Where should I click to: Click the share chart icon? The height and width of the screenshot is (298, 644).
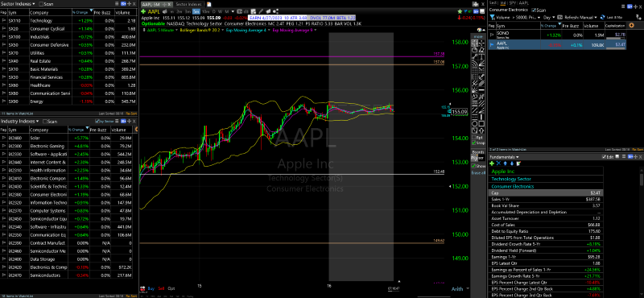coord(275,11)
